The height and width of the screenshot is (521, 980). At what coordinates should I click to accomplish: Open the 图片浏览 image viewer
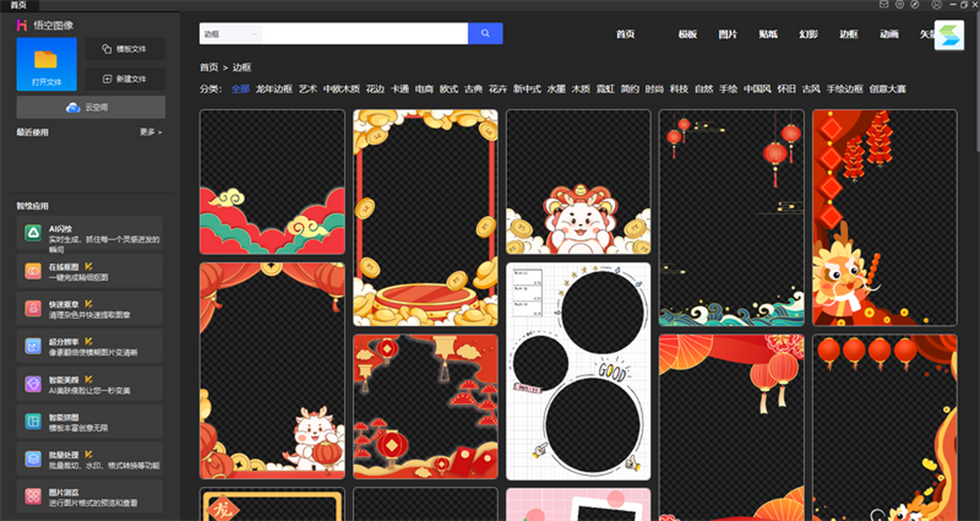(90, 497)
